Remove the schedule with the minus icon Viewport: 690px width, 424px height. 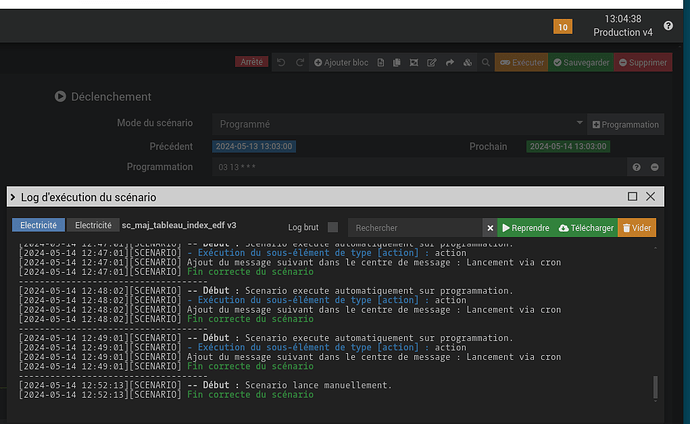click(x=655, y=167)
